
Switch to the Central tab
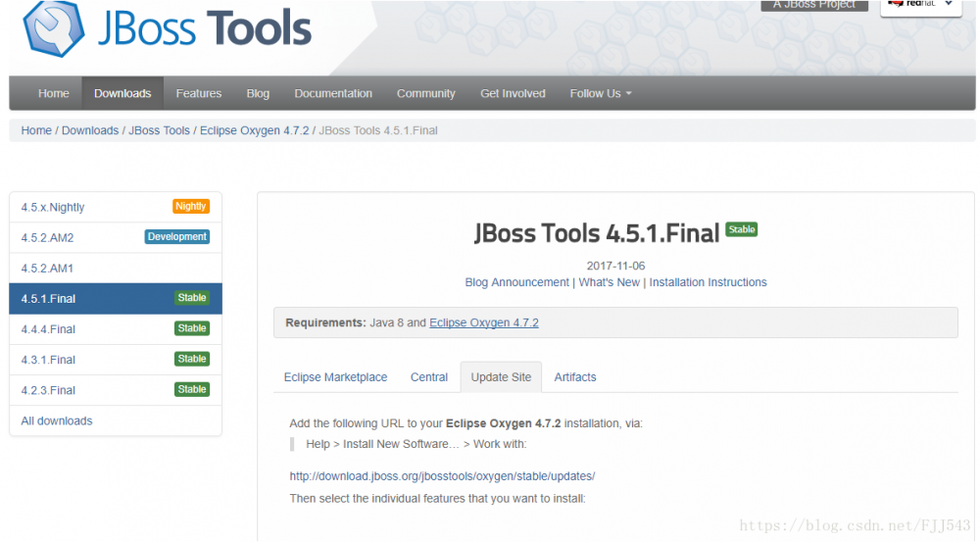tap(429, 377)
